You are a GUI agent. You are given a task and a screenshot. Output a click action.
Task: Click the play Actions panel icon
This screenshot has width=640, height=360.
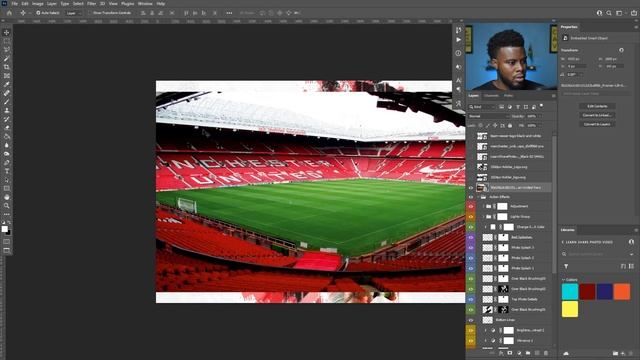(458, 40)
